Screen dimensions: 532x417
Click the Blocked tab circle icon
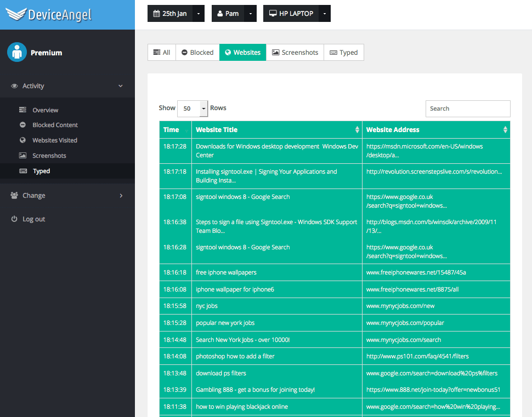(185, 52)
